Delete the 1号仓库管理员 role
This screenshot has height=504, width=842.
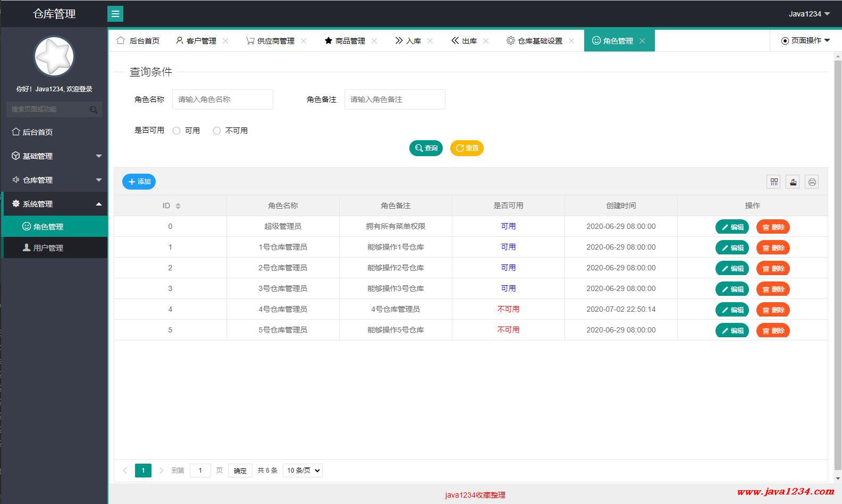773,247
